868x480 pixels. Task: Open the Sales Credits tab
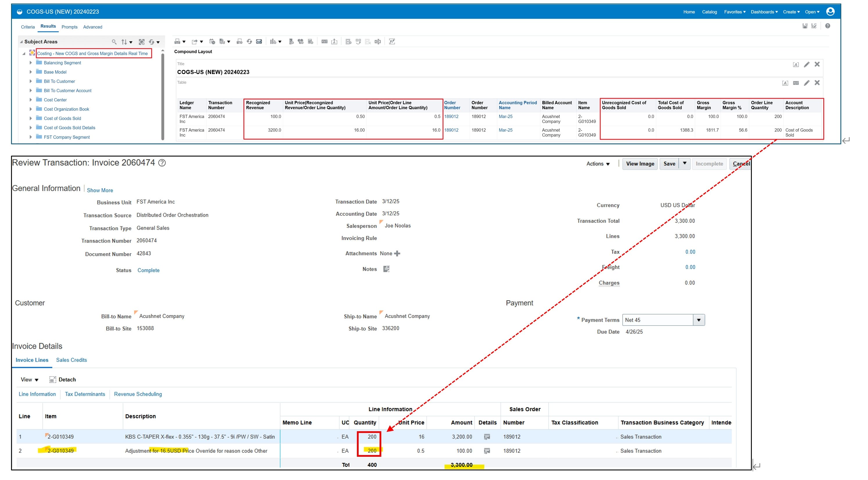(71, 360)
